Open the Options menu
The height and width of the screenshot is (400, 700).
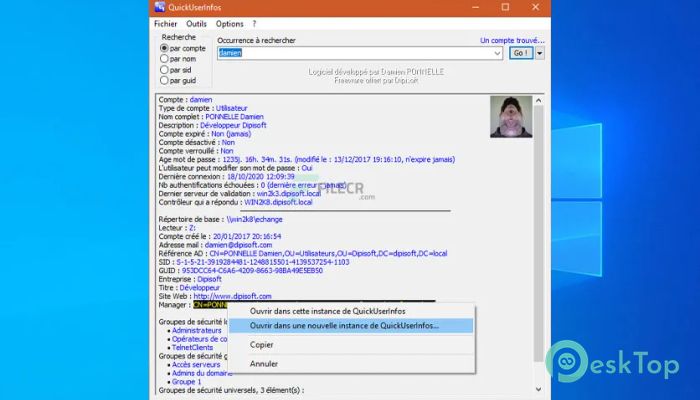coord(229,24)
